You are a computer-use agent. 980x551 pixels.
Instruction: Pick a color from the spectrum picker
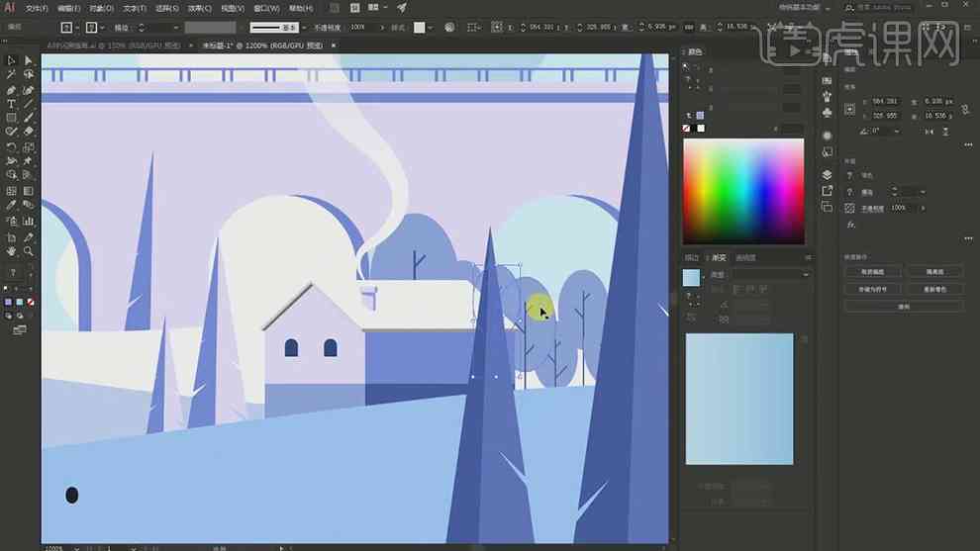pyautogui.click(x=743, y=191)
